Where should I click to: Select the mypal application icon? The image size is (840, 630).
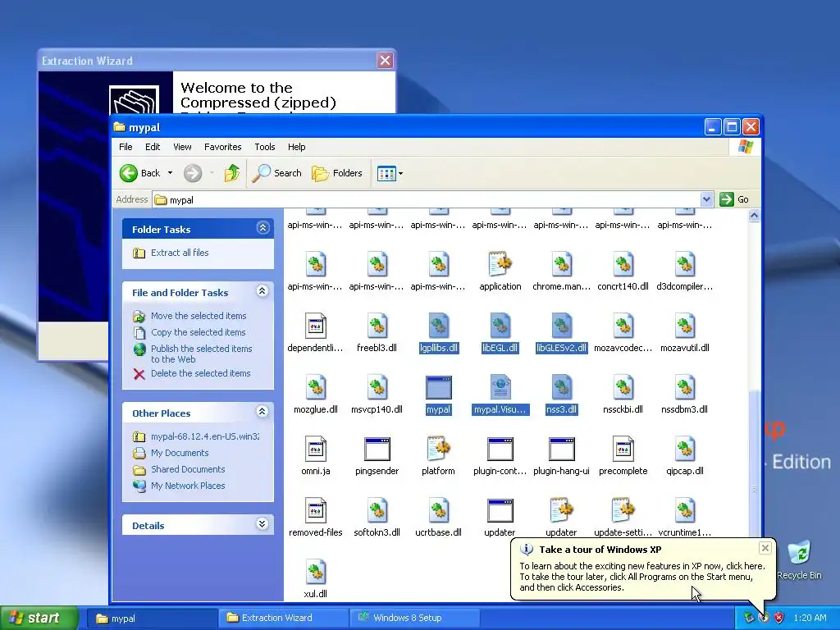(439, 387)
